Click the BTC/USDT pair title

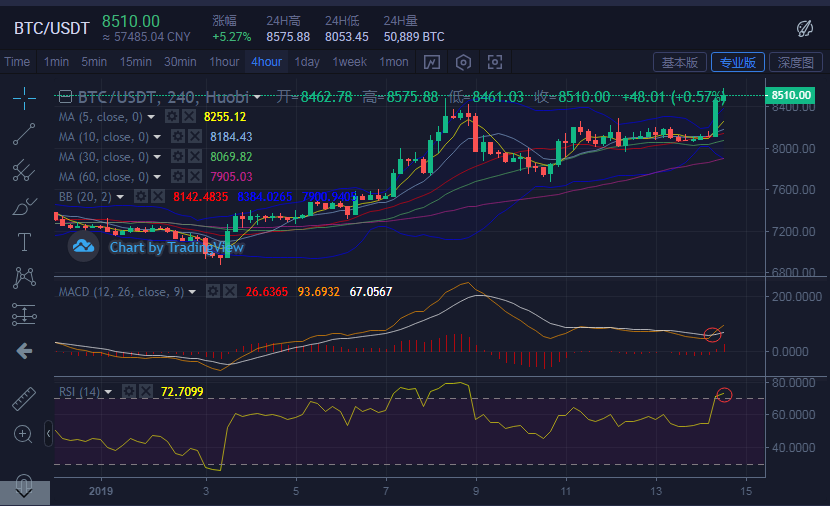(x=51, y=28)
